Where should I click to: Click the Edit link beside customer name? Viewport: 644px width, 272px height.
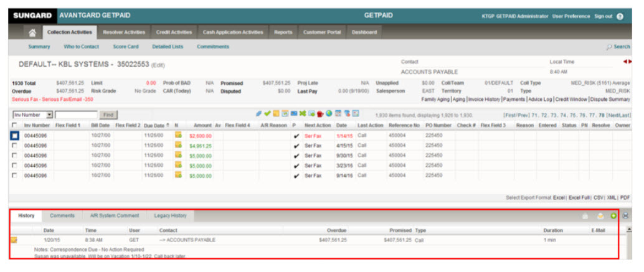click(x=158, y=65)
